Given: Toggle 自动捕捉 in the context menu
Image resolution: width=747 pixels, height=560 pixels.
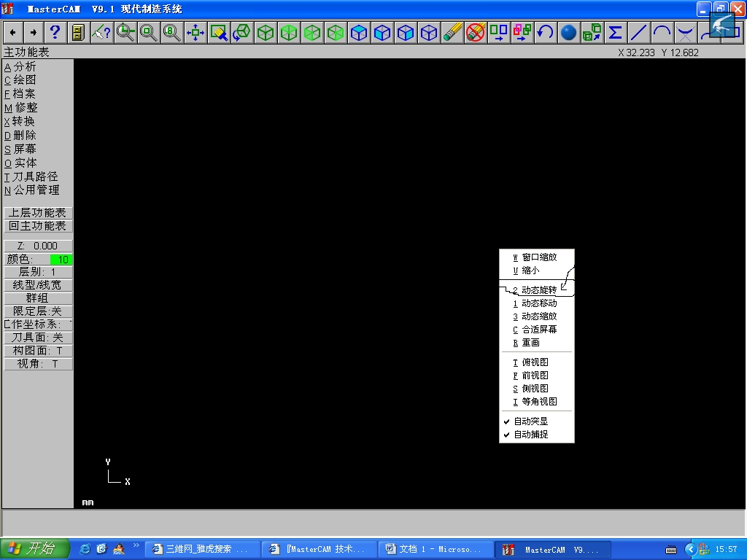Looking at the screenshot, I should 536,435.
